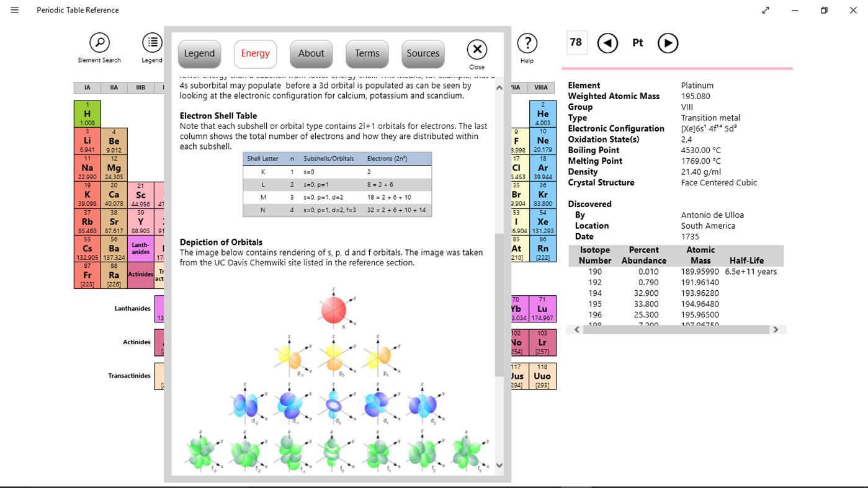868x488 pixels.
Task: Select Helium in the periodic table
Action: (x=543, y=114)
